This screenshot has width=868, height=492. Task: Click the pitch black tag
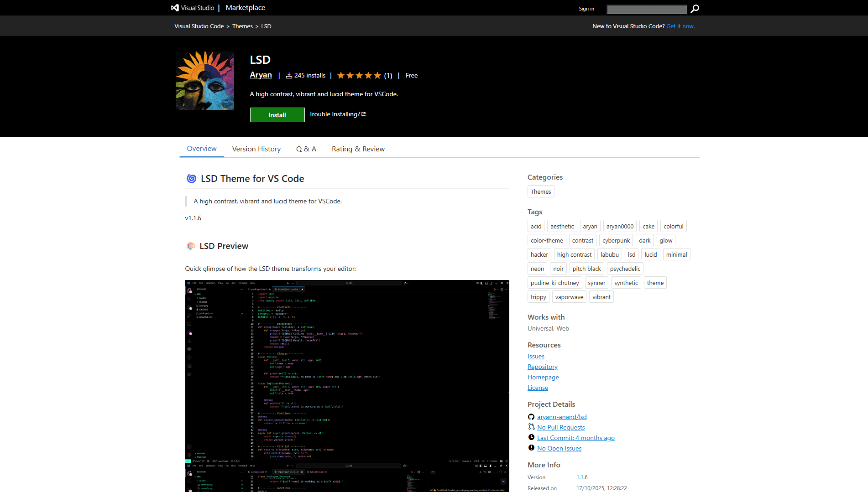point(587,269)
